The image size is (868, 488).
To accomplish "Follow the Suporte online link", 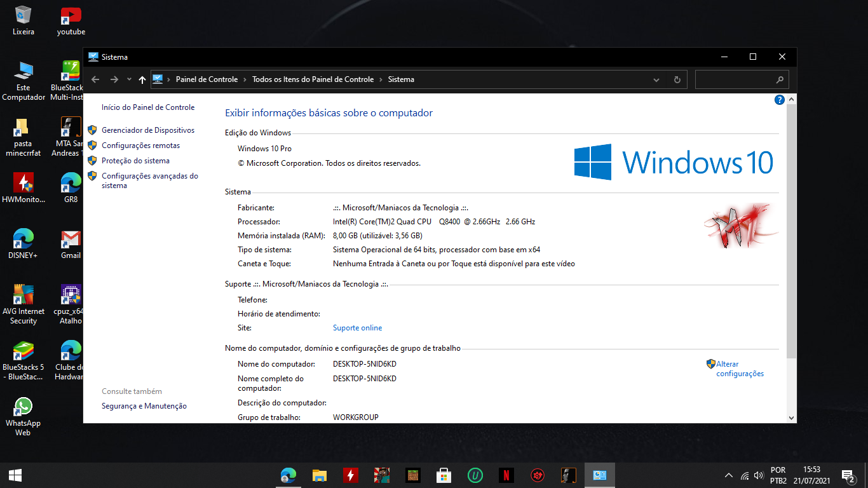I will coord(357,328).
